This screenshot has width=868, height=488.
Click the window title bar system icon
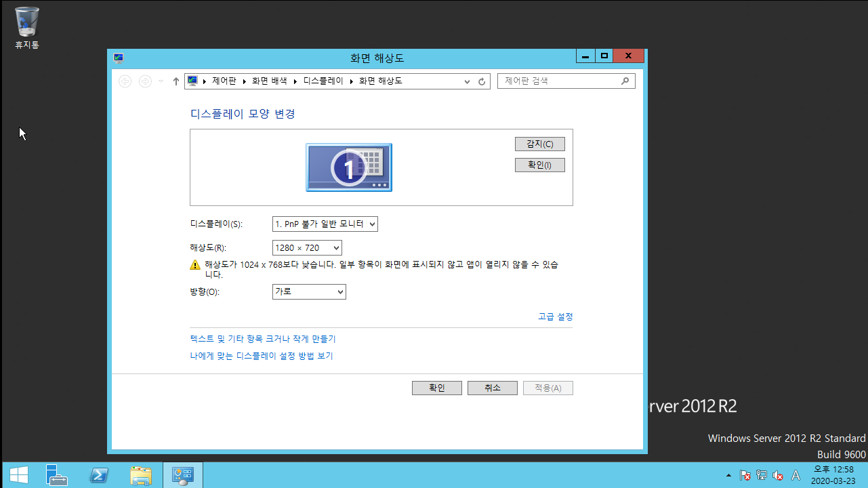[119, 58]
